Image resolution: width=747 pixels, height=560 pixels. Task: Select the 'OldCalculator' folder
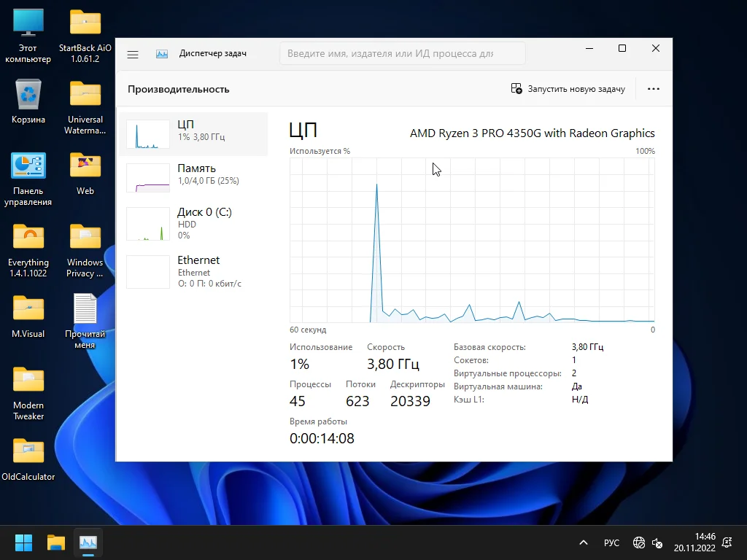[x=28, y=459]
